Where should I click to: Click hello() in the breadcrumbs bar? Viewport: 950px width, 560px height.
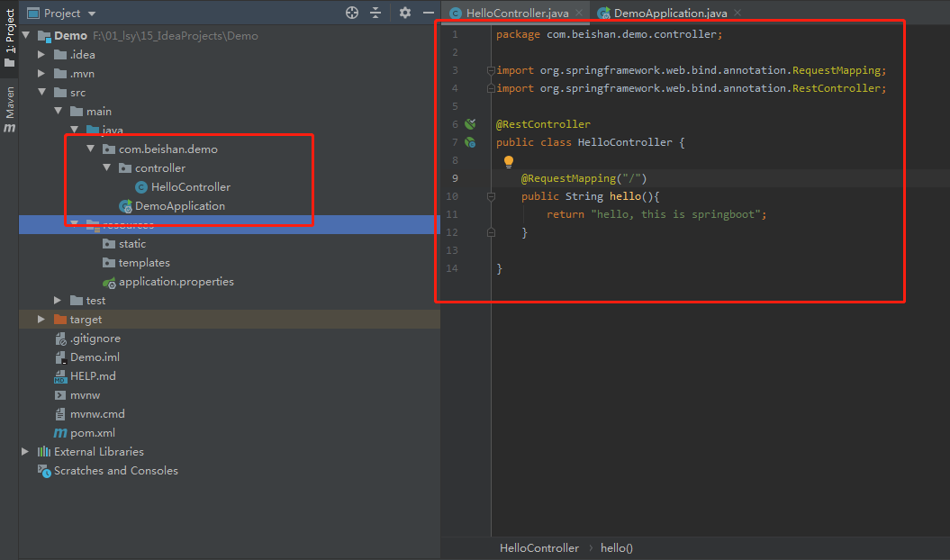point(617,547)
